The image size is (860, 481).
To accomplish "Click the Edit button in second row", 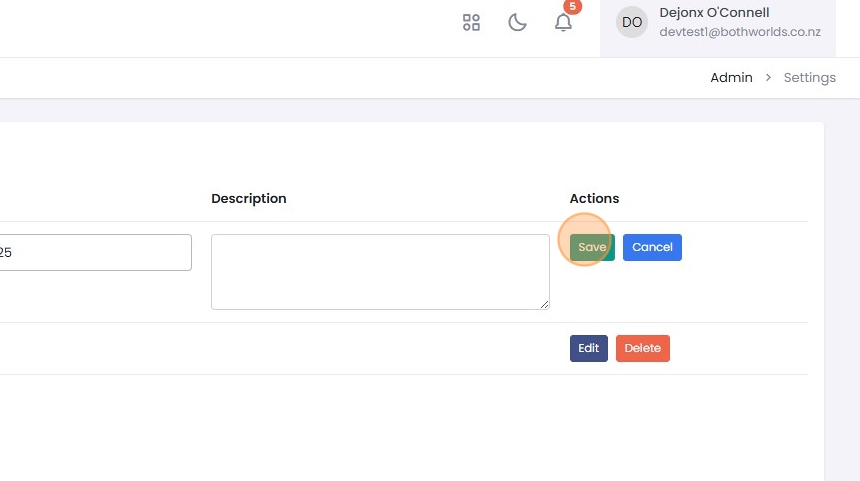I will coord(588,348).
